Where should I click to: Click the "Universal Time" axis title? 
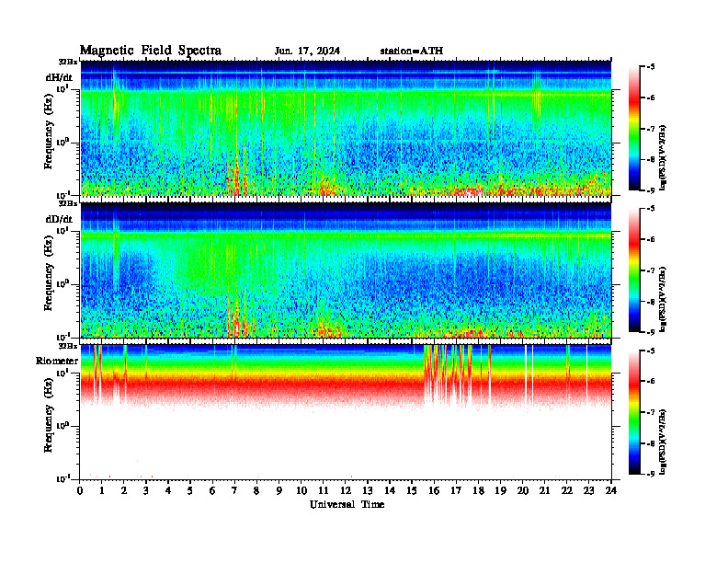[347, 504]
